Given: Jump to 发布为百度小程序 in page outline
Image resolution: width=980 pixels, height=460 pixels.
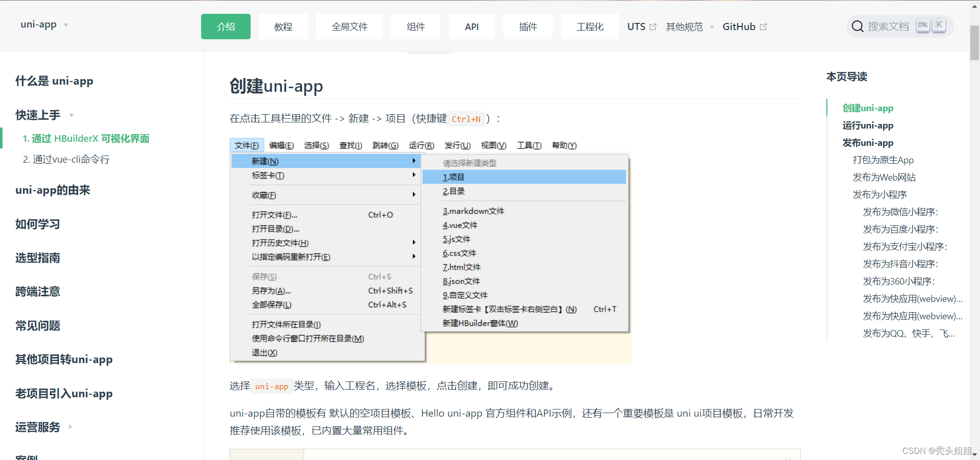Looking at the screenshot, I should click(x=900, y=229).
